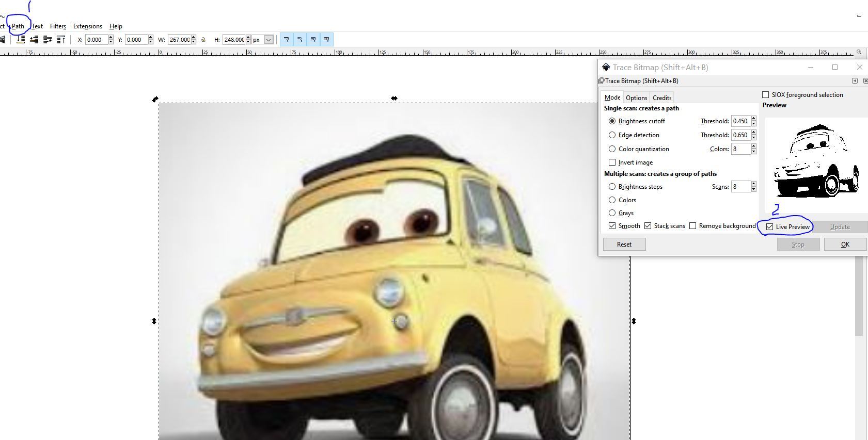Decrease the number of Scans
The image size is (868, 440).
pyautogui.click(x=754, y=189)
